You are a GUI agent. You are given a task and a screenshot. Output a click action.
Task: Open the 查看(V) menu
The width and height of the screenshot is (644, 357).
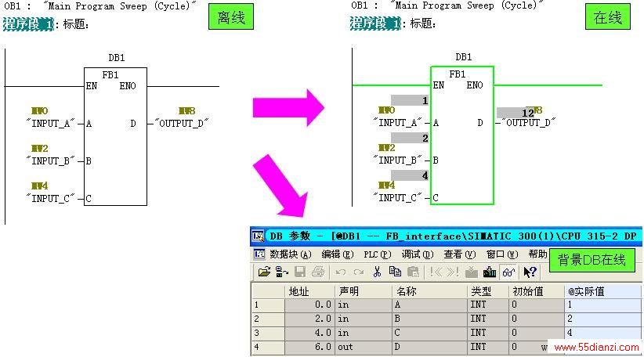click(460, 254)
